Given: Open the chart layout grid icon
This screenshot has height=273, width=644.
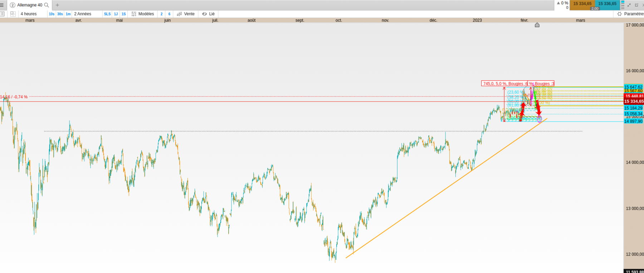Looking at the screenshot, I should click(13, 14).
